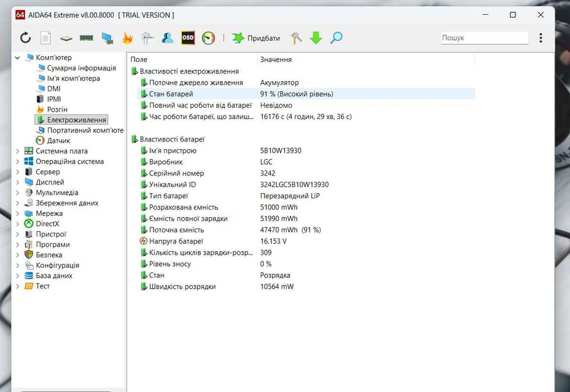
Task: Select Поточне джерело живлення row
Action: point(306,83)
